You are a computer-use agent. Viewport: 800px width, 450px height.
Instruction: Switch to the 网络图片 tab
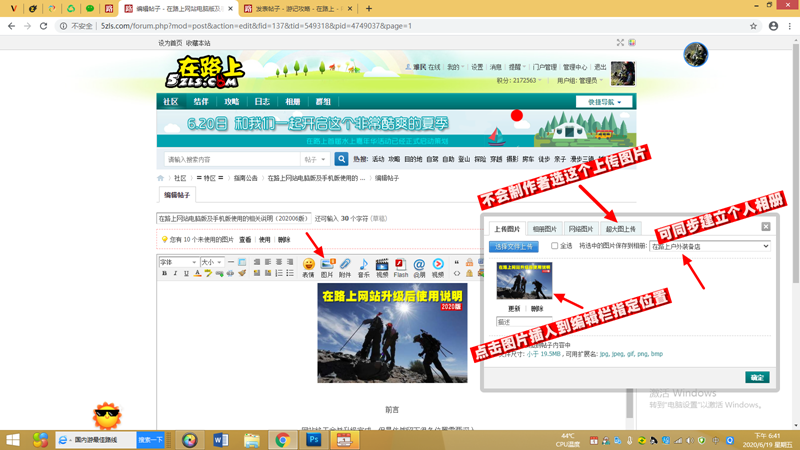point(581,229)
